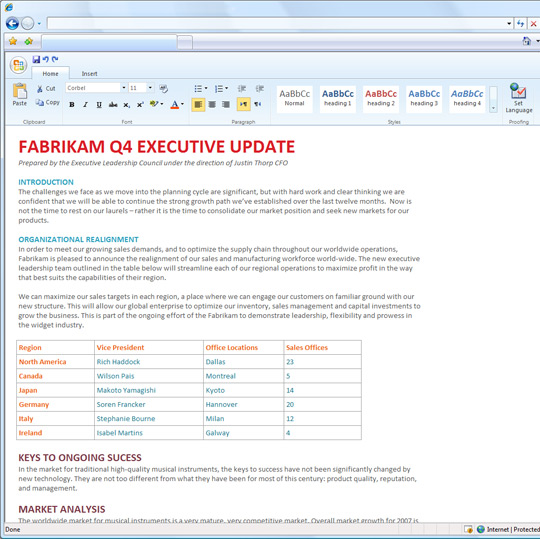Open the font color dropdown arrow
Image resolution: width=540 pixels, height=539 pixels.
(x=182, y=104)
